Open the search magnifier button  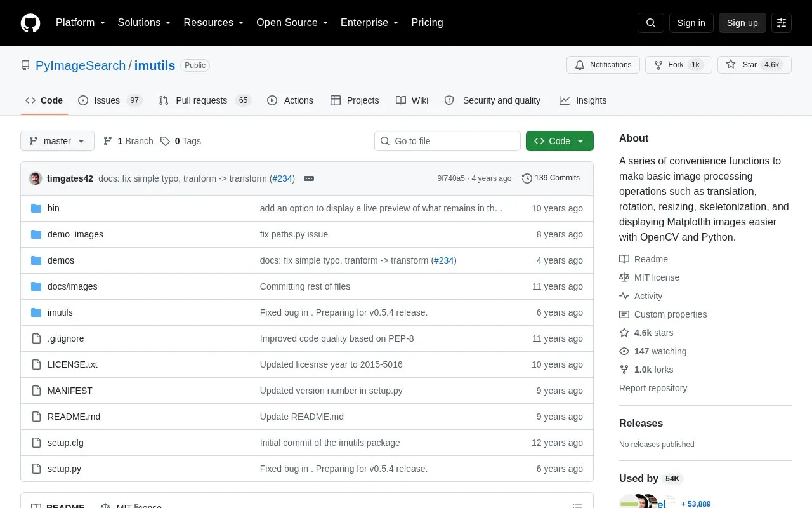coord(651,23)
